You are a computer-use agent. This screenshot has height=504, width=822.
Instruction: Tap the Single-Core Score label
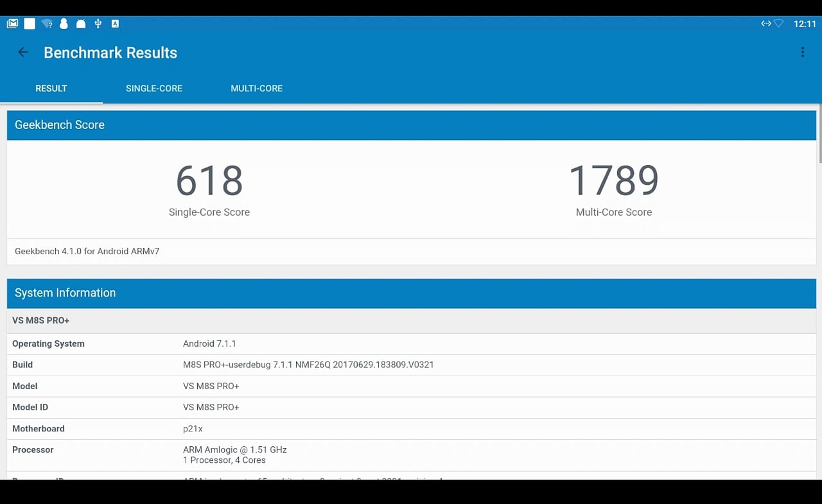[209, 212]
